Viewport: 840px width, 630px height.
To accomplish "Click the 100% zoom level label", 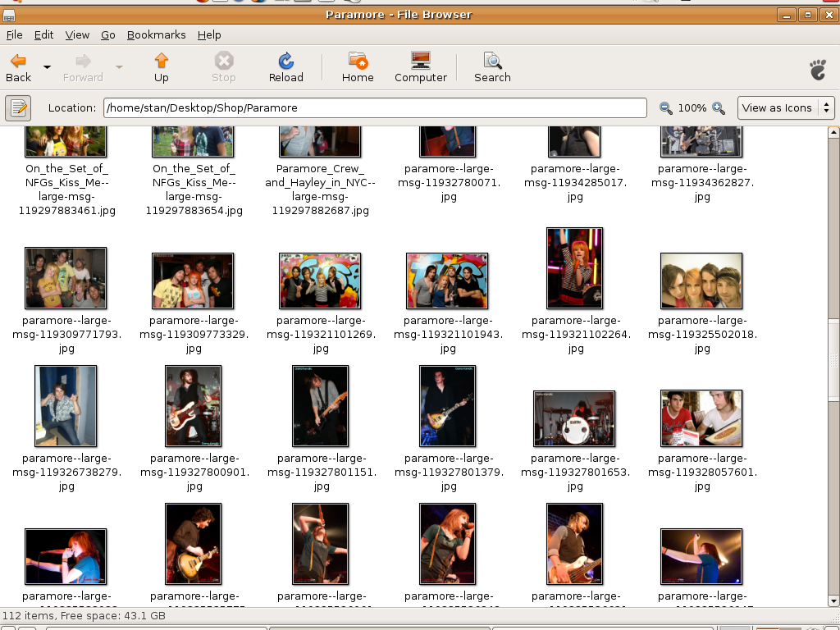I will pyautogui.click(x=692, y=108).
